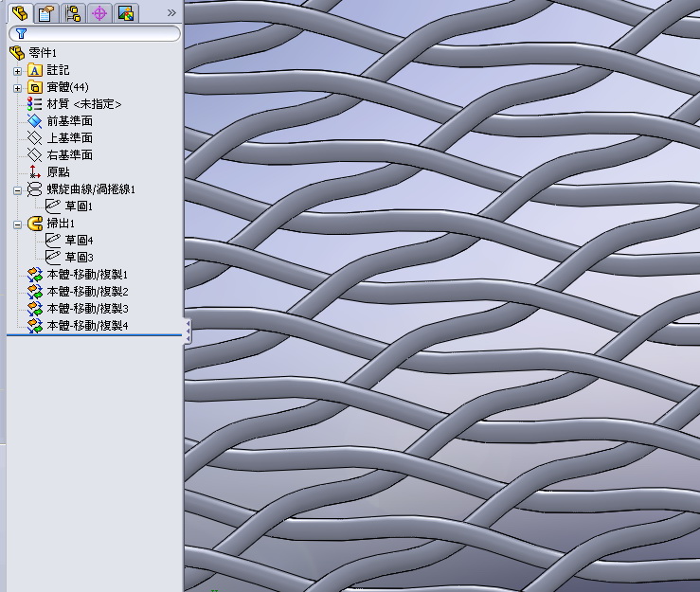Click the 材質 <未指定> label
The width and height of the screenshot is (700, 592).
click(84, 104)
